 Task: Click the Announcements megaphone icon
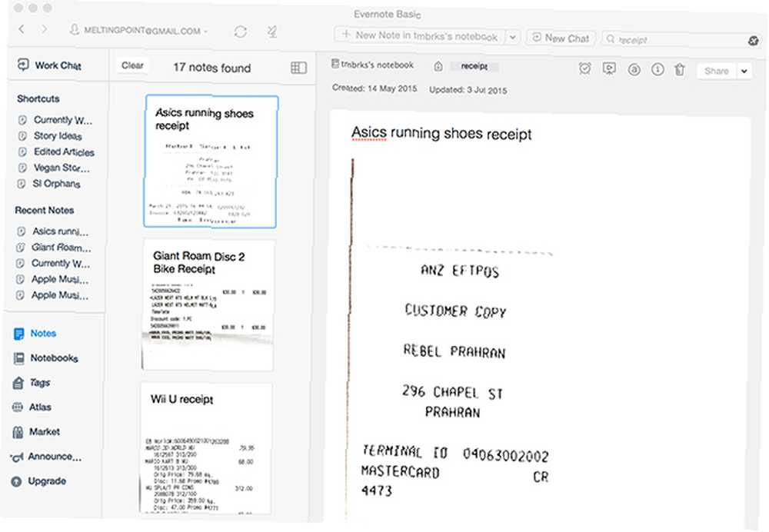[x=17, y=457]
